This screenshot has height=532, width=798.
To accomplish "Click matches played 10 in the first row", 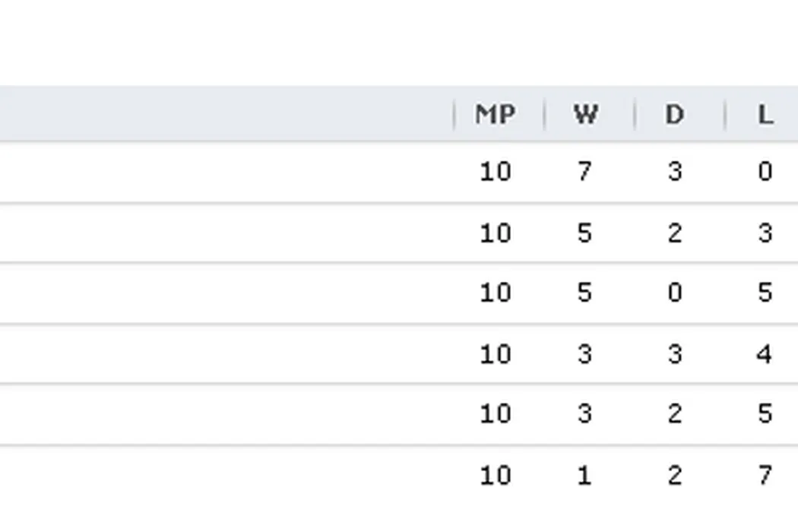I will pos(496,172).
